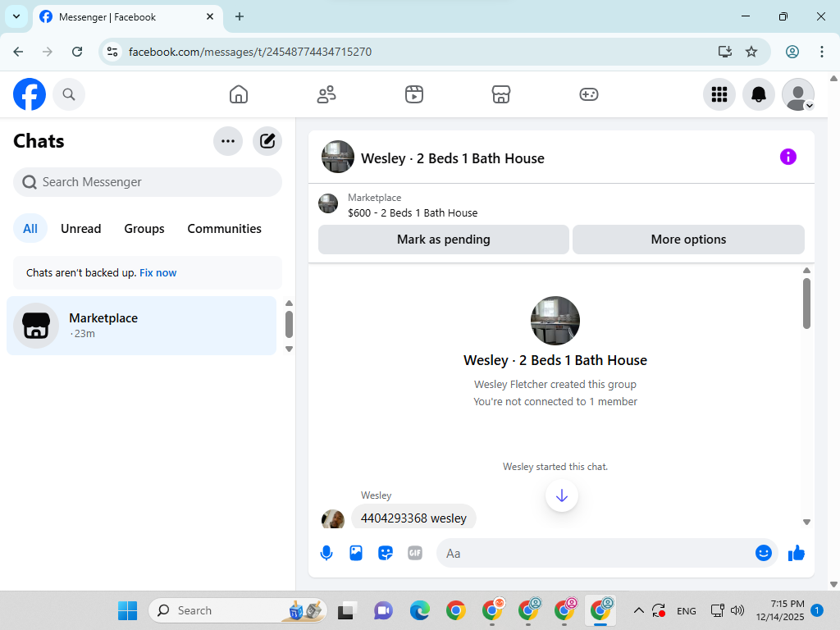Bookmark this tab star icon

[751, 52]
